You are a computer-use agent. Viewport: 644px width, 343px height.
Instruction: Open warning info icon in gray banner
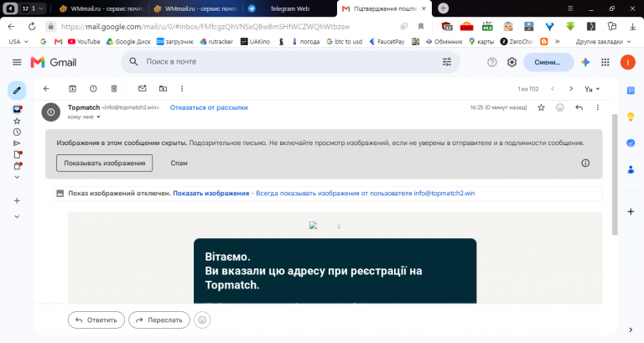(585, 163)
